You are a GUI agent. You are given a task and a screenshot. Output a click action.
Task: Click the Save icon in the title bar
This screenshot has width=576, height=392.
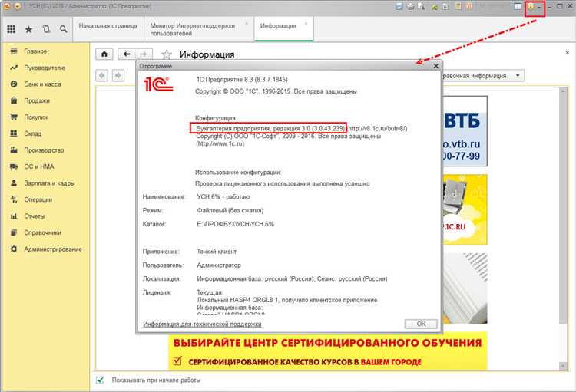399,6
